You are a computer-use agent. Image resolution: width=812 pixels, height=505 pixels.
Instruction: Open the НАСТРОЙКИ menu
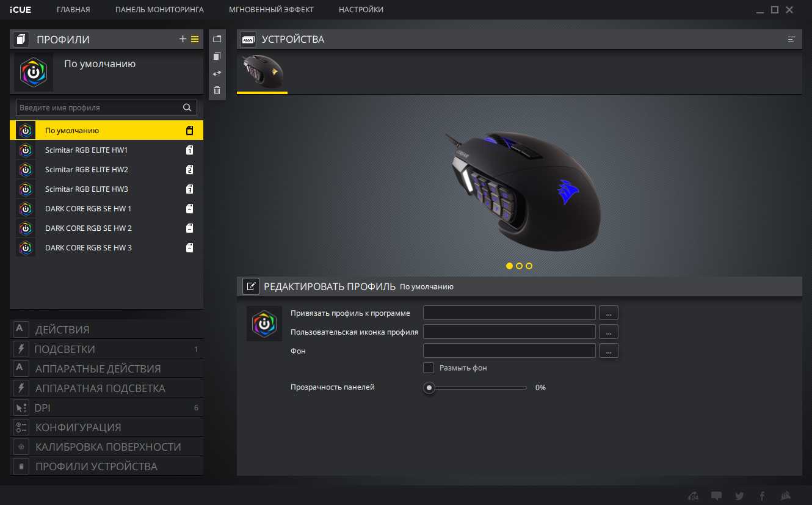361,10
